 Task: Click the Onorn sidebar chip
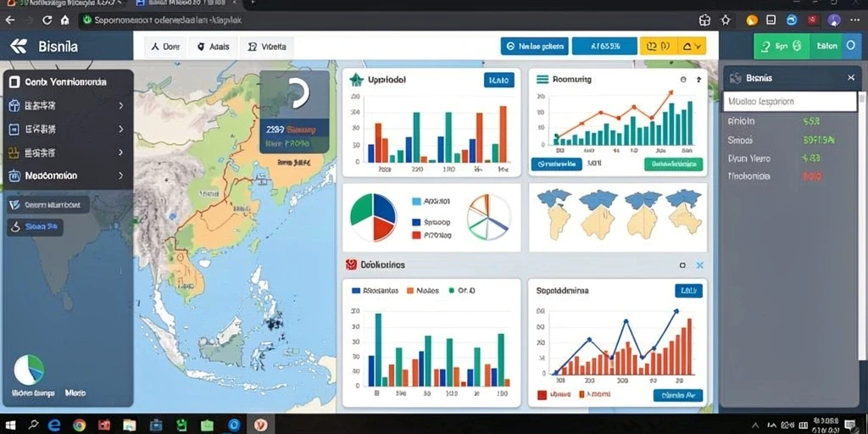point(47,205)
